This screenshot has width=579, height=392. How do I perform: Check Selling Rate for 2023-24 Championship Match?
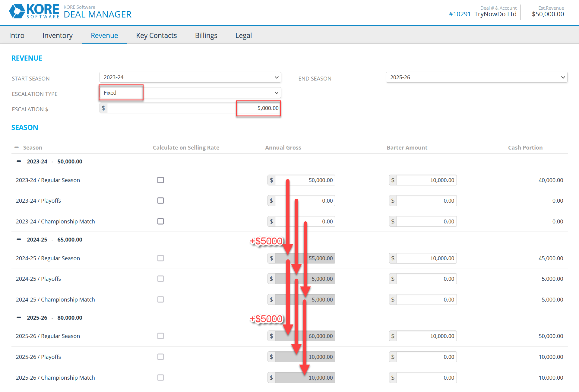160,221
